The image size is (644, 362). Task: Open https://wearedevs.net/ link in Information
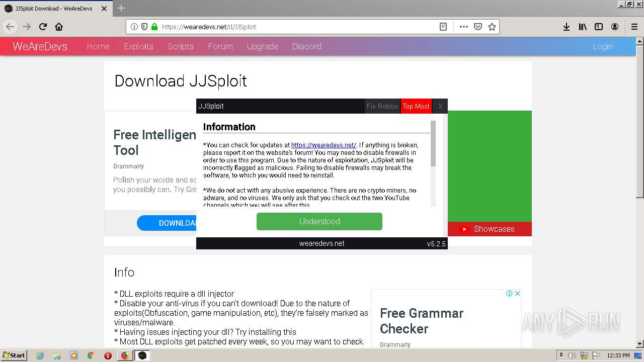(x=324, y=145)
